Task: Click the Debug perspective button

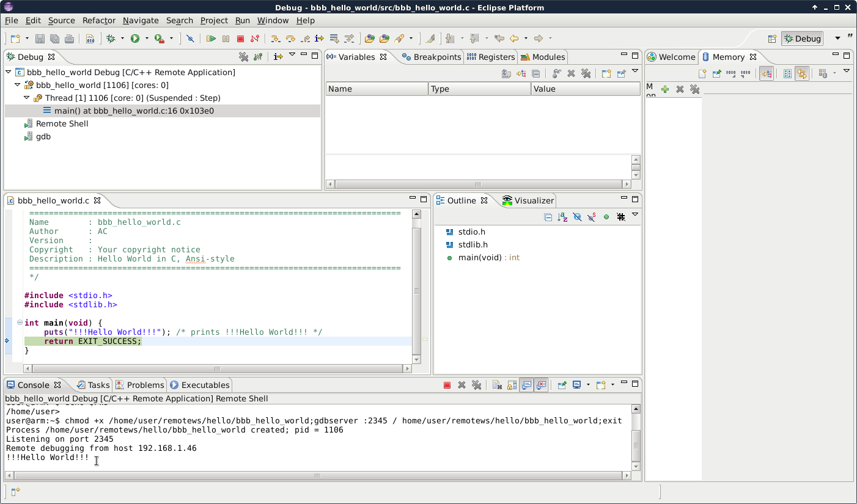Action: pyautogui.click(x=803, y=38)
